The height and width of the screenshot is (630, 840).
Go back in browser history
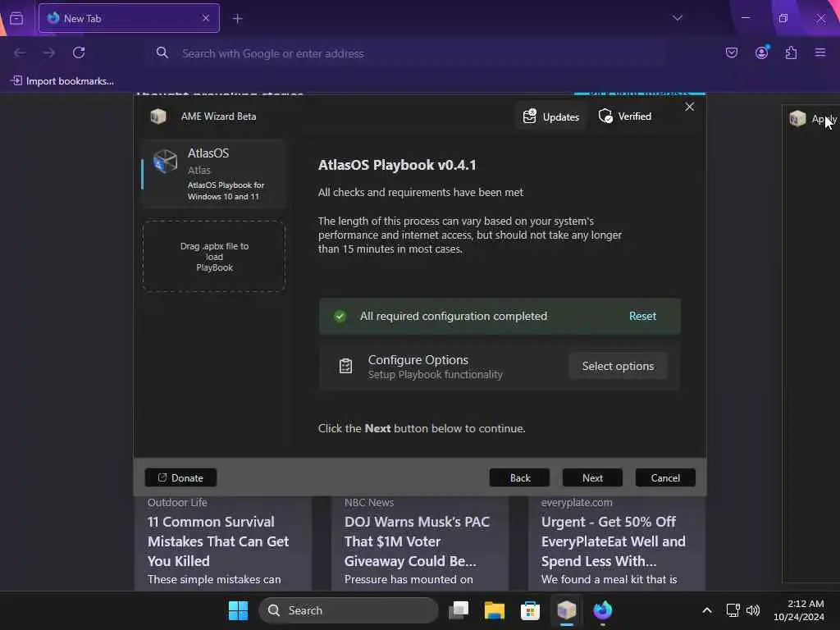pos(20,52)
